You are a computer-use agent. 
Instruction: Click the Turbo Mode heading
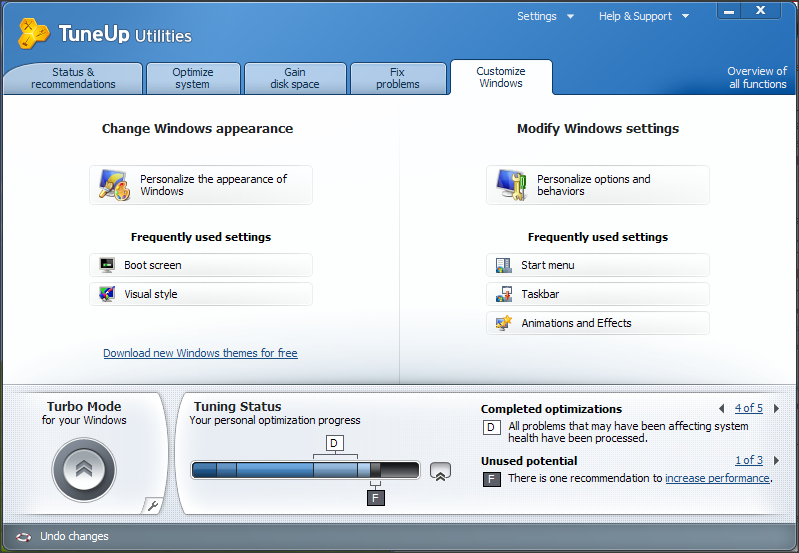(x=84, y=406)
